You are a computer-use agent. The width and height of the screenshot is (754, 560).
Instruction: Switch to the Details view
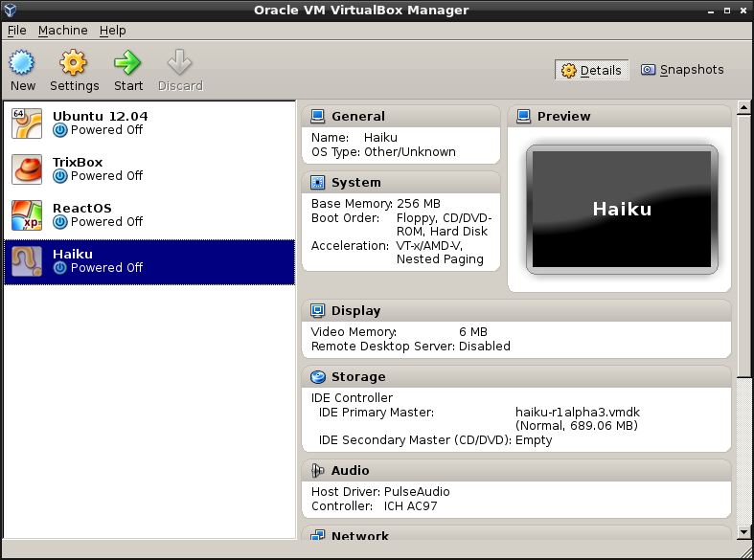click(591, 70)
